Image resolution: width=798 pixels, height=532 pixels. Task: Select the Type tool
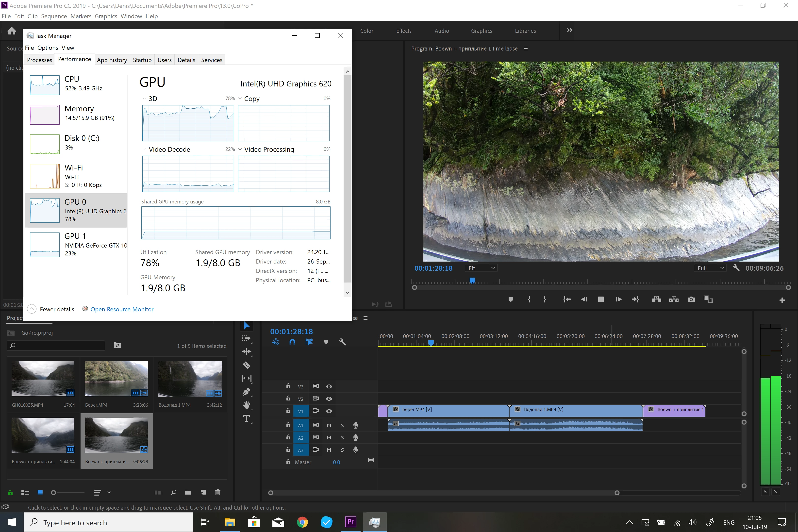tap(246, 418)
